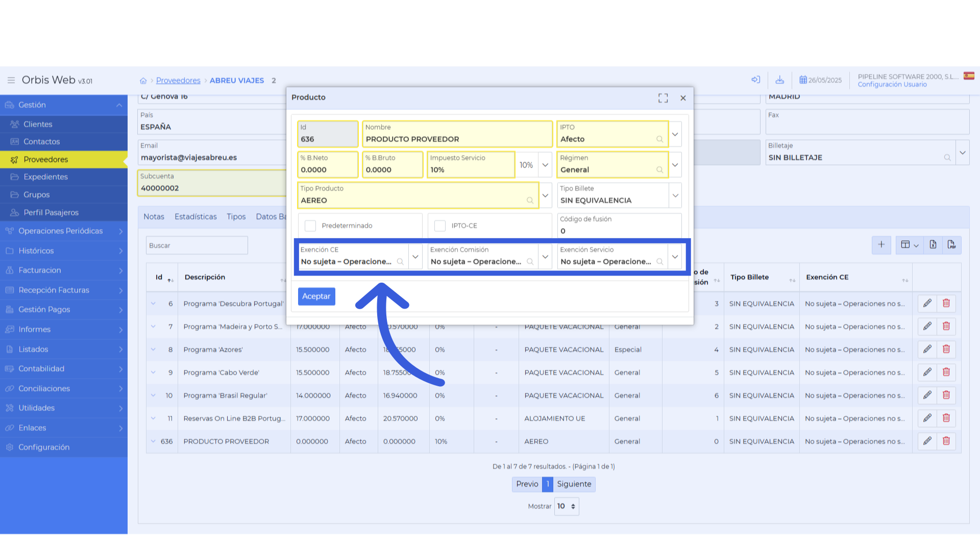Expand Producto dialog to fullscreen
Viewport: 980px width, 551px height.
tap(663, 98)
